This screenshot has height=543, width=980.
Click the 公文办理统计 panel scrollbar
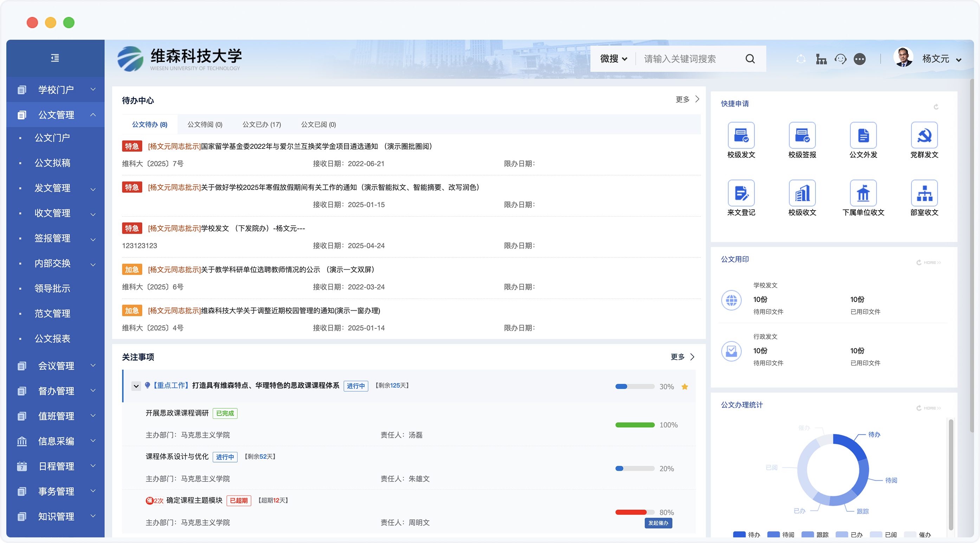pos(951,475)
